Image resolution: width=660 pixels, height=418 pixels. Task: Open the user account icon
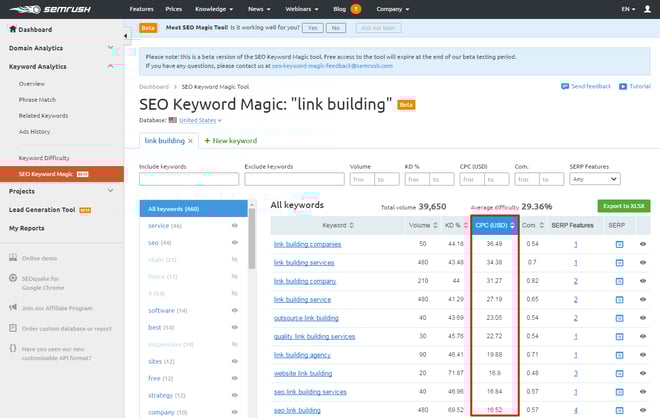point(647,9)
